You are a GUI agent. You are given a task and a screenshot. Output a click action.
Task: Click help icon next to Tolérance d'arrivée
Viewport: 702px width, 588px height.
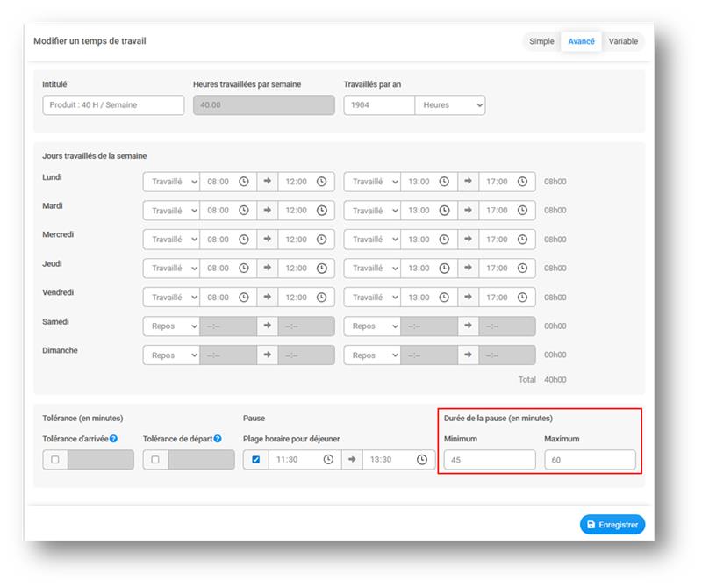(x=114, y=439)
